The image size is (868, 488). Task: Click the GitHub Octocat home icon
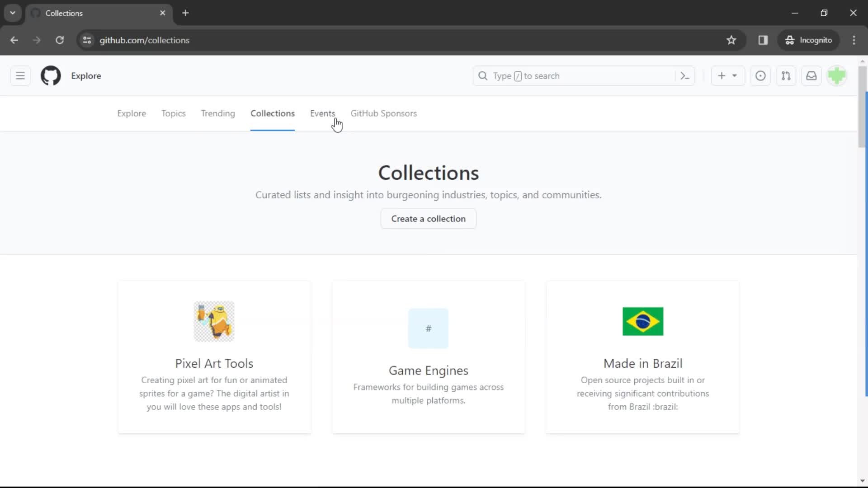[51, 75]
